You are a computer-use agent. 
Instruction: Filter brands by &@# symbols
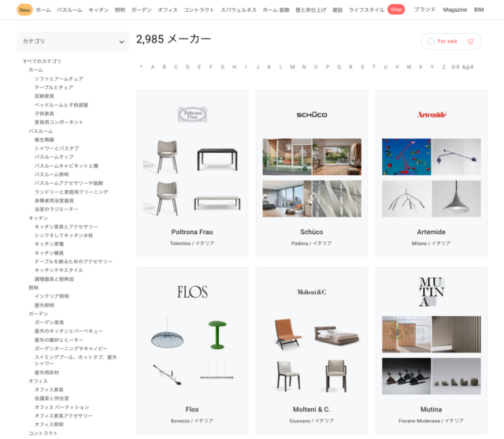[x=468, y=67]
